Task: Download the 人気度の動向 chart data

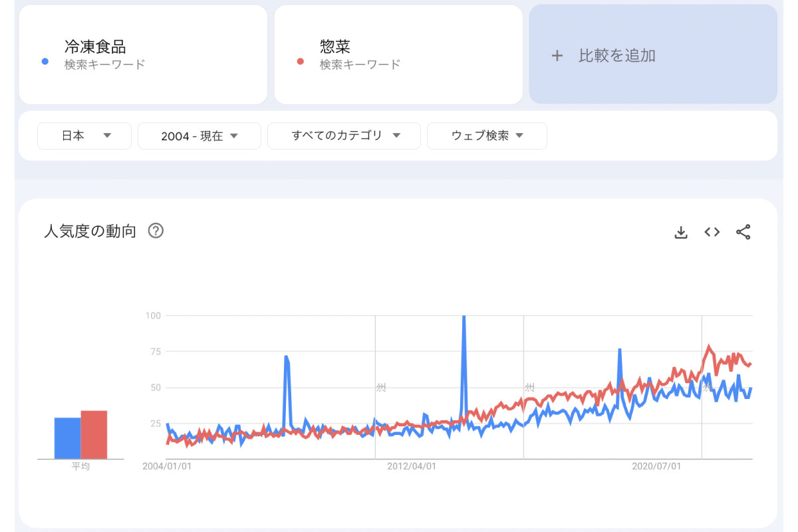Action: tap(680, 232)
